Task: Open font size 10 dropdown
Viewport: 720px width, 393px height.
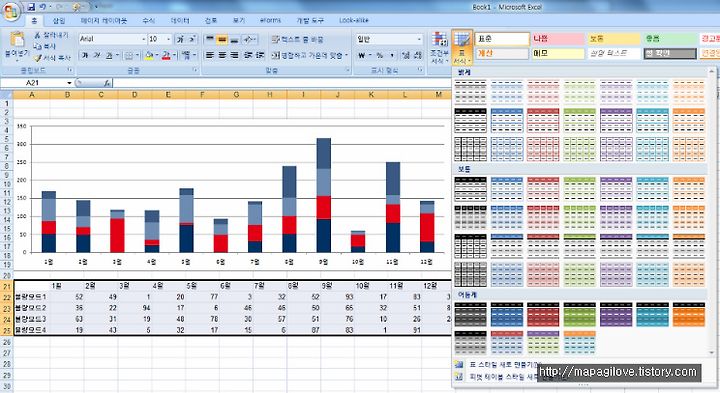Action: tap(169, 39)
